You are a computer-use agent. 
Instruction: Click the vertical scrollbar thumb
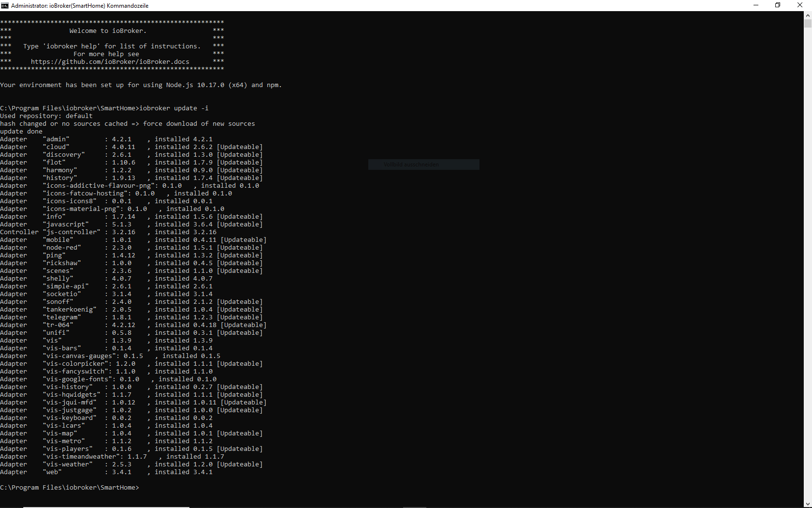point(808,24)
